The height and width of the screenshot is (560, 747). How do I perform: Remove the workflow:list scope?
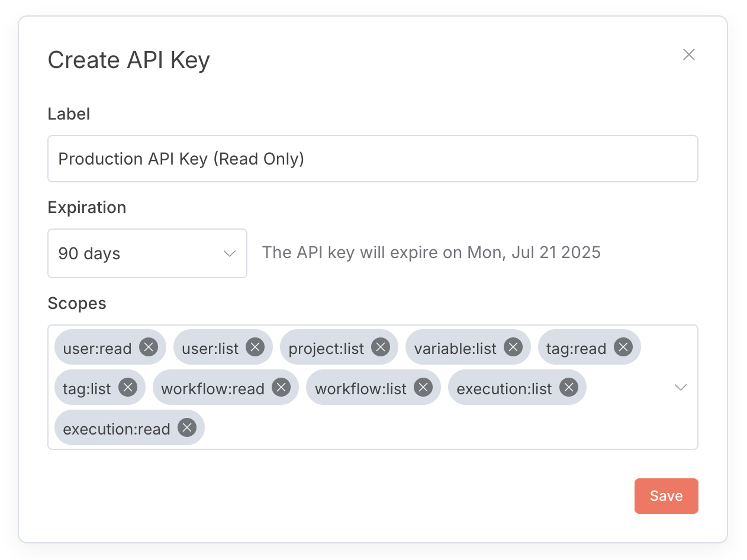(x=423, y=388)
